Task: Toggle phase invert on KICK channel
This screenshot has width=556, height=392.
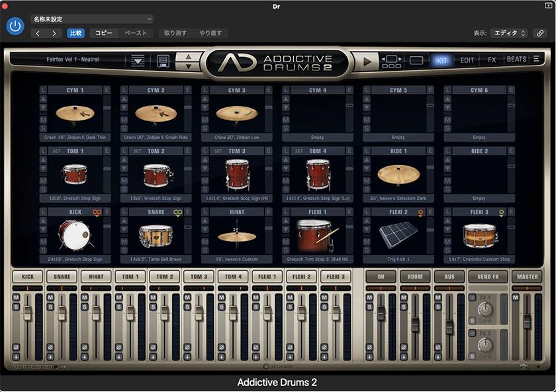Action: [16, 347]
